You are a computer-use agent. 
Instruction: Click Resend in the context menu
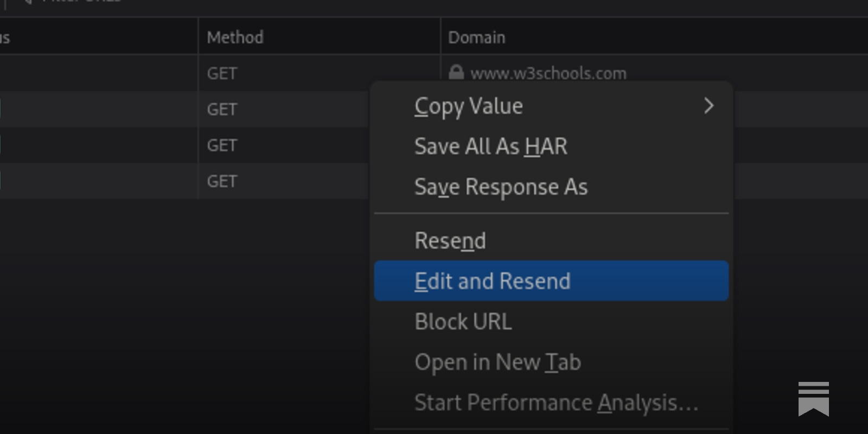(551, 241)
